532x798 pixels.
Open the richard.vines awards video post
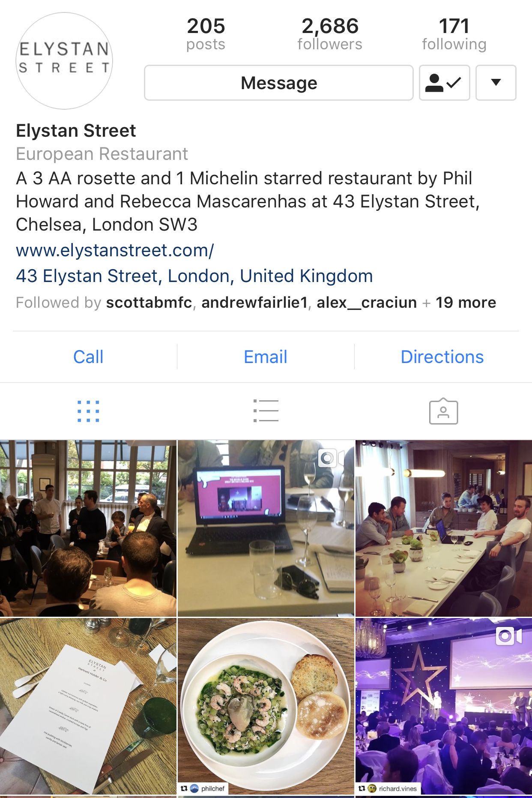pyautogui.click(x=444, y=706)
